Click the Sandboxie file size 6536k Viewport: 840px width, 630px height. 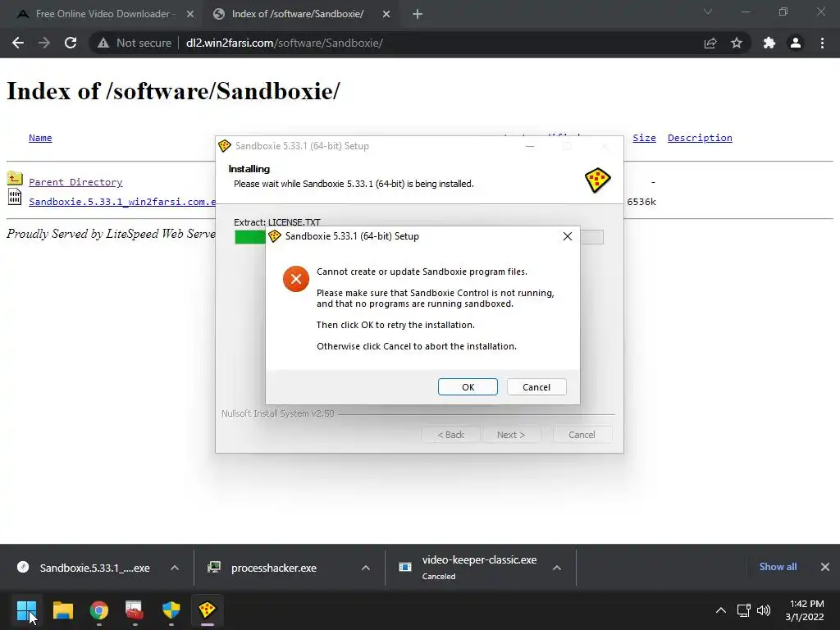click(x=641, y=202)
